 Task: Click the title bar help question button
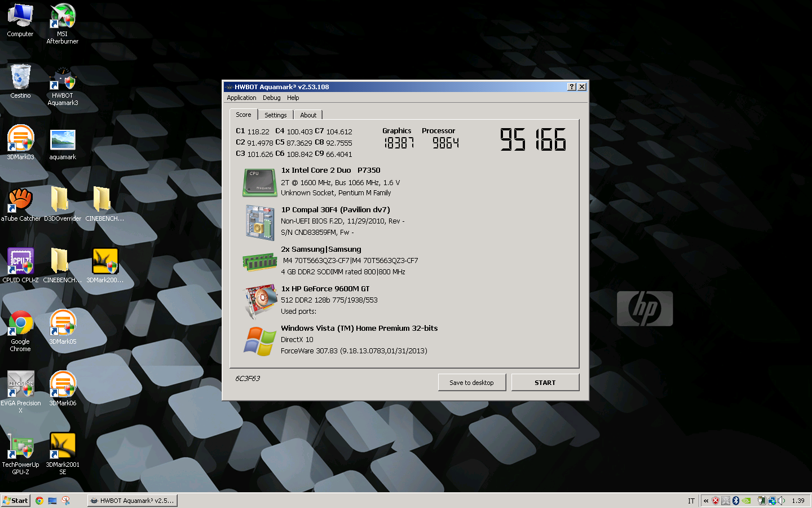coord(572,87)
